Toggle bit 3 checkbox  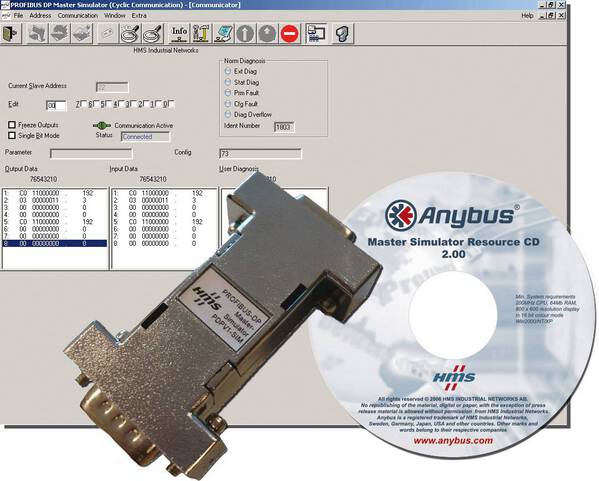(x=134, y=104)
